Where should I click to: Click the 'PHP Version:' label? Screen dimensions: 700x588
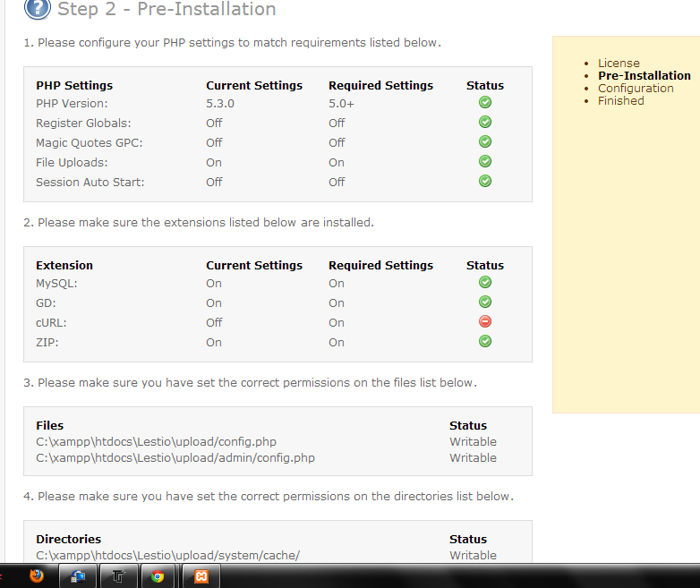(x=72, y=103)
